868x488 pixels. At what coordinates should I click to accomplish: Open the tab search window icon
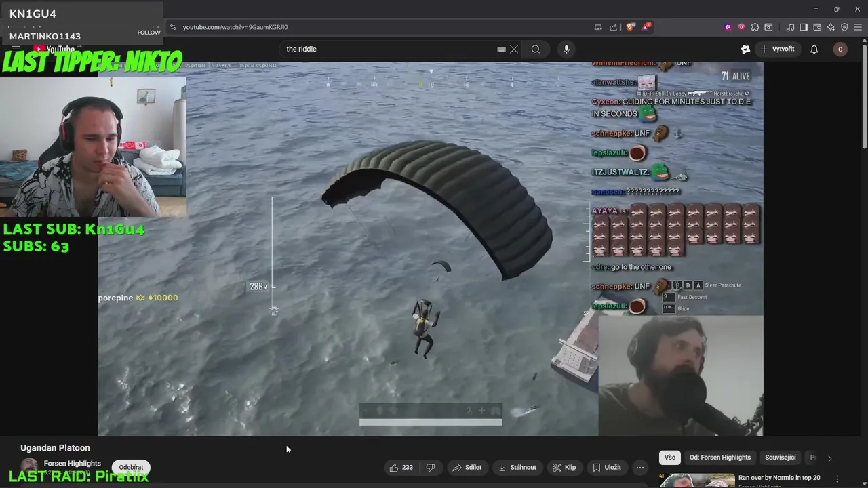768,27
